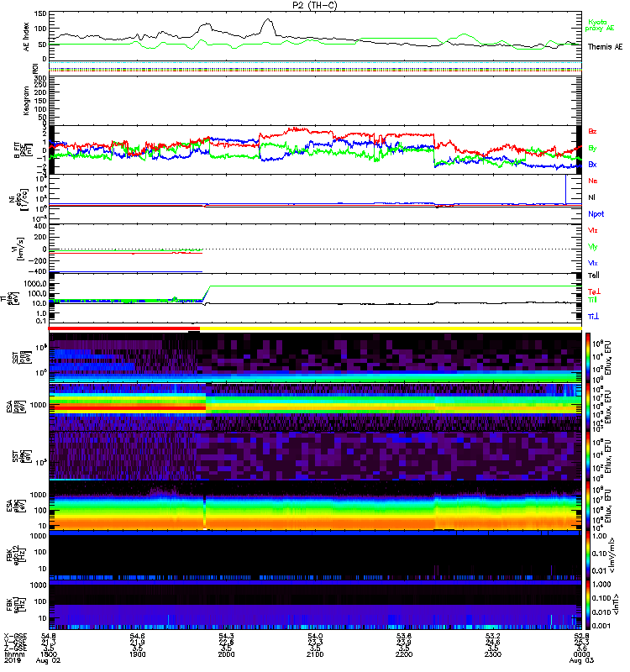Click the "53.2" X-position value
The height and width of the screenshot is (672, 630).
pos(493,636)
